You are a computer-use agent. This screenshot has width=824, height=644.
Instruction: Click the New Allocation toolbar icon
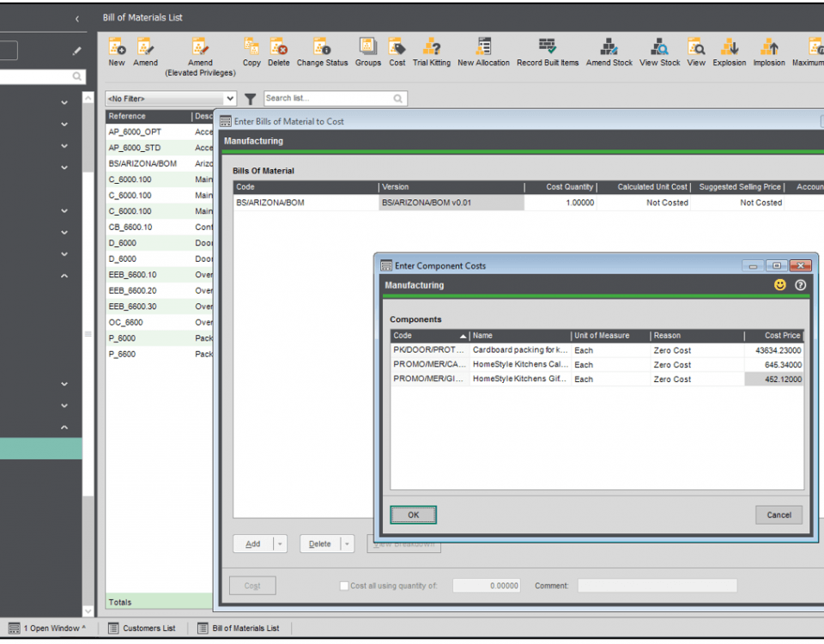coord(483,52)
